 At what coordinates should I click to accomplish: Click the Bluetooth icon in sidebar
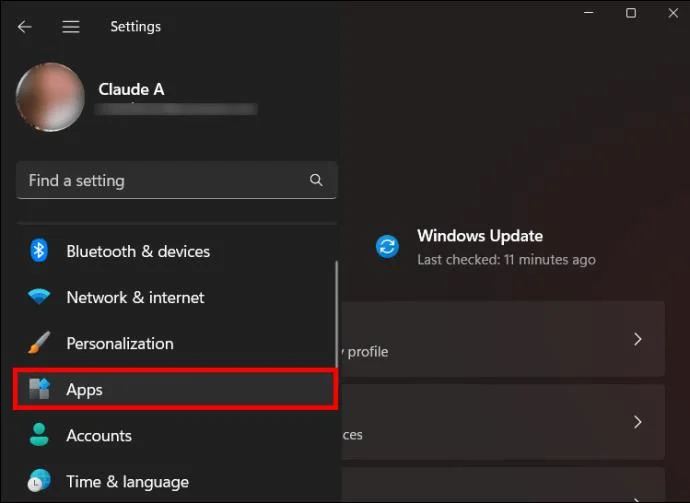click(x=39, y=251)
